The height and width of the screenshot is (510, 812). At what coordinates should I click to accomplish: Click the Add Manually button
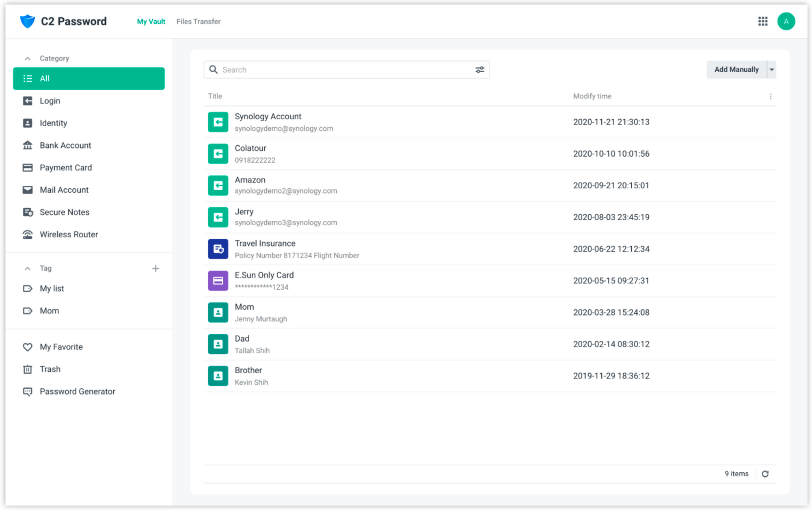click(736, 70)
